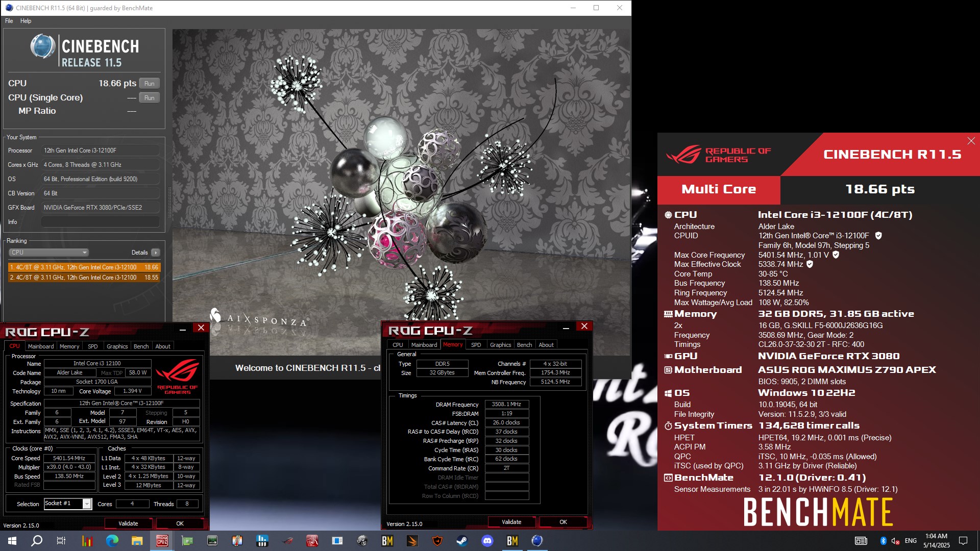
Task: Open the orange shield taskbar icon
Action: click(x=437, y=541)
